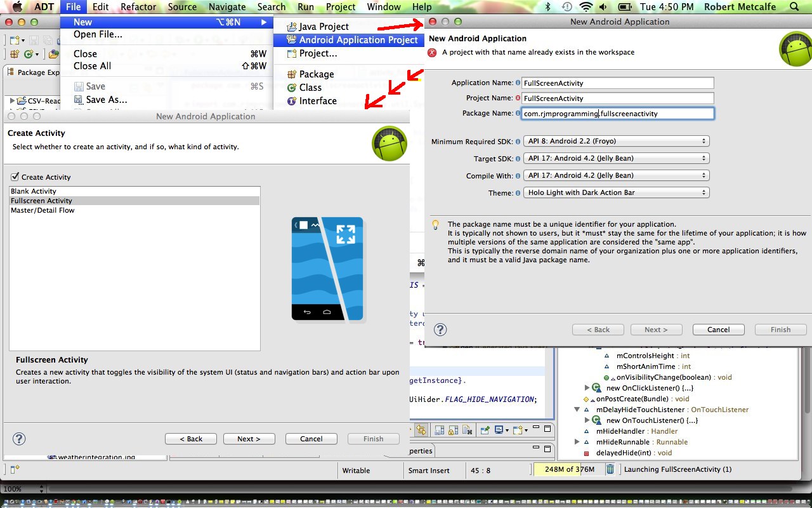Click heap status 248M of 376M
Screen dimensions: 812x508
click(x=569, y=469)
